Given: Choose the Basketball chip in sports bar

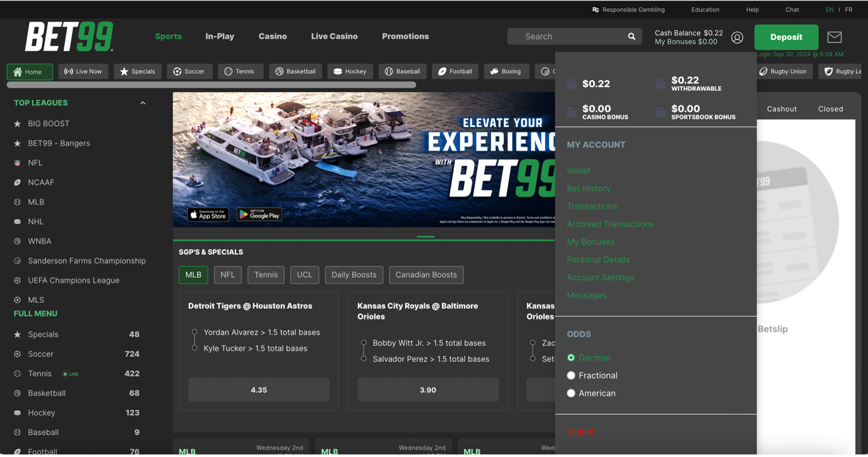Looking at the screenshot, I should [295, 71].
